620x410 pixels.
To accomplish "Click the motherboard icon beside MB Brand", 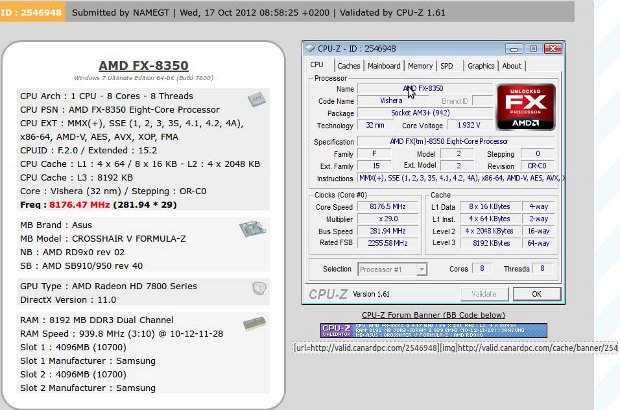I will [253, 229].
